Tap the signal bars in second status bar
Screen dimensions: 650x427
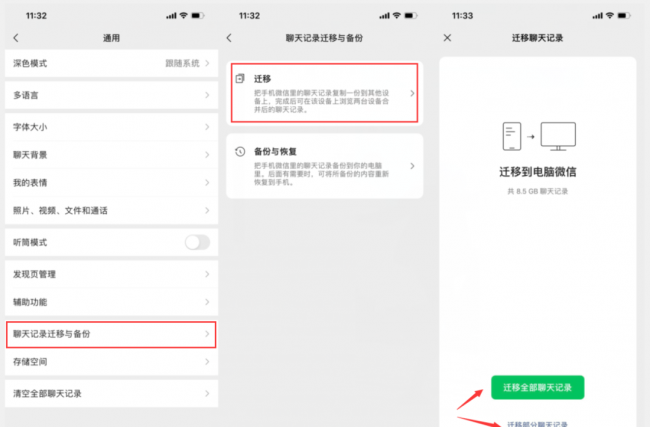pos(384,16)
